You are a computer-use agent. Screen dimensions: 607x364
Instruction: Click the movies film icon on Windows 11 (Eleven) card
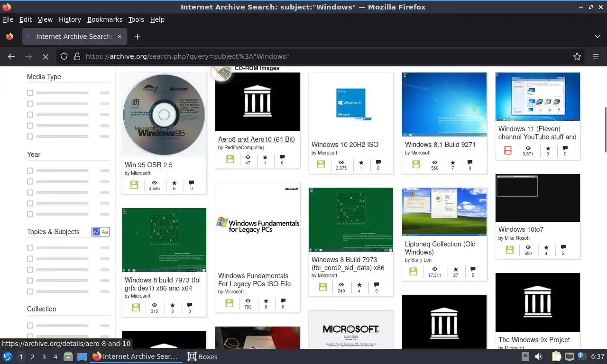508,151
